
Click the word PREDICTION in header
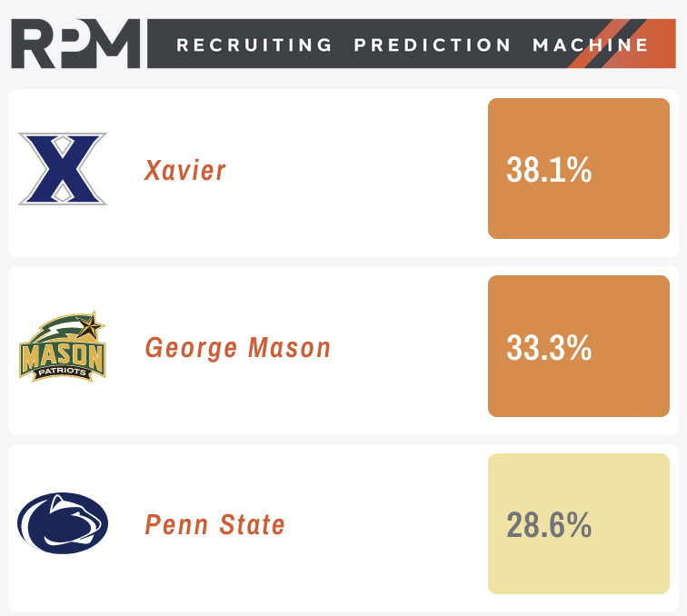(432, 45)
